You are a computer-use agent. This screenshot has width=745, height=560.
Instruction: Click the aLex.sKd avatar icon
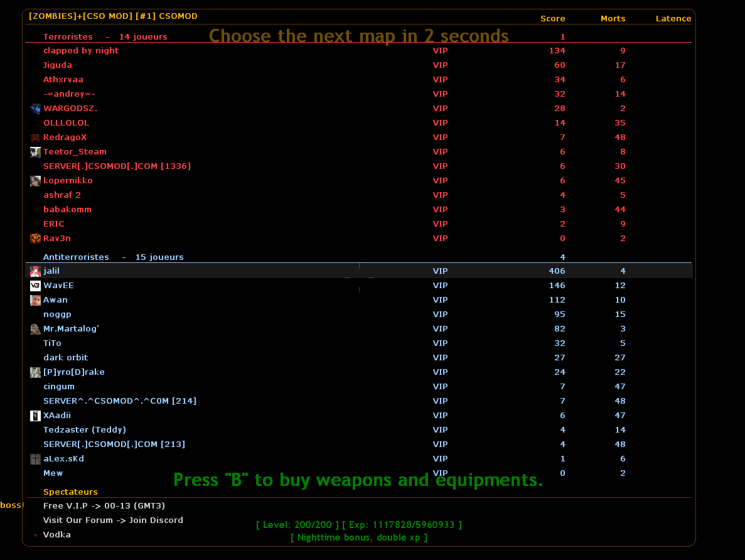(x=35, y=459)
